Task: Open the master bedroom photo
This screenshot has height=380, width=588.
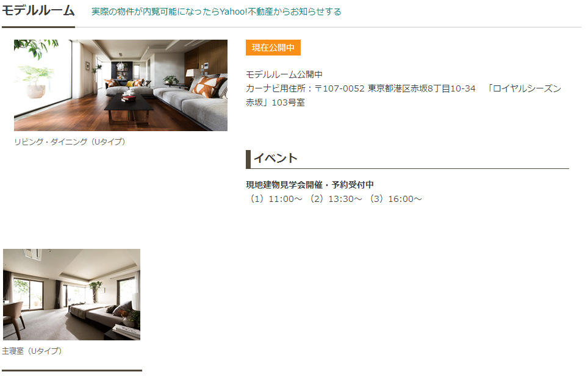Action: point(71,295)
